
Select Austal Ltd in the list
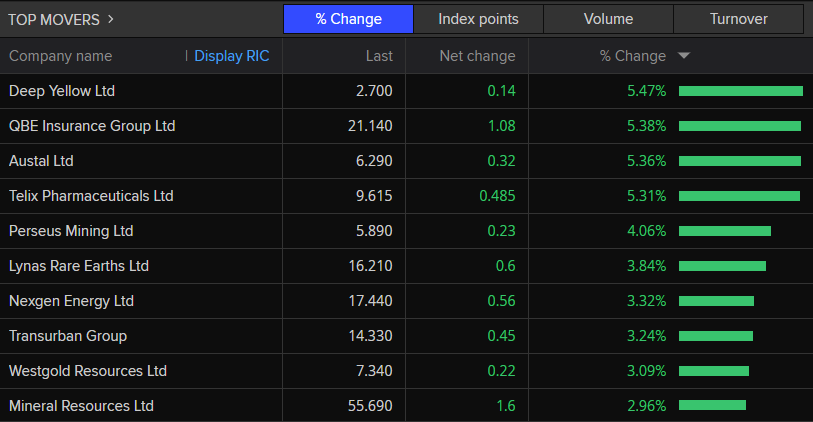tap(41, 161)
